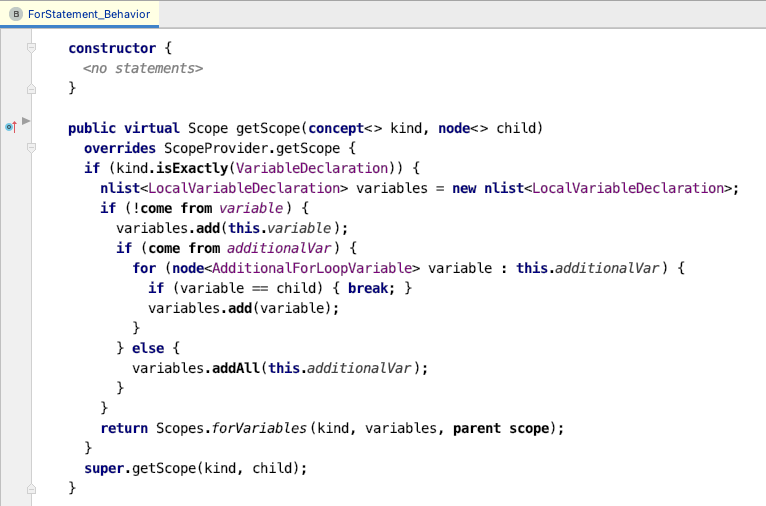Click the gray arrow gutter marker beside getScope

[26, 121]
